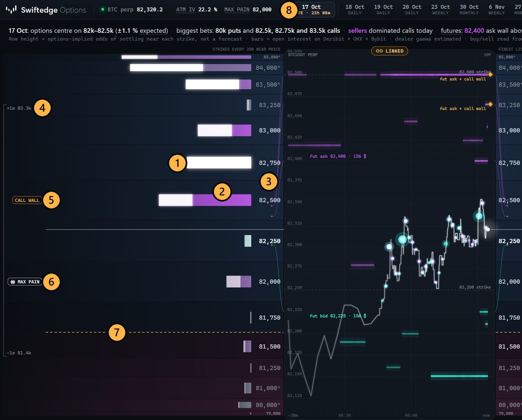522x420 pixels.
Task: Select the 30 Oct monthly expiry tab
Action: pyautogui.click(x=469, y=10)
